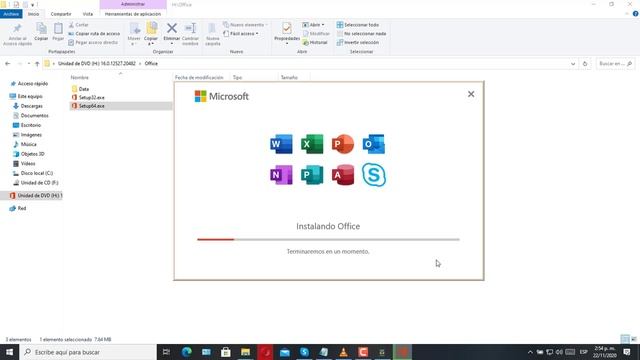640x360 pixels.
Task: Click No seleccionar nada button
Action: 362,33
